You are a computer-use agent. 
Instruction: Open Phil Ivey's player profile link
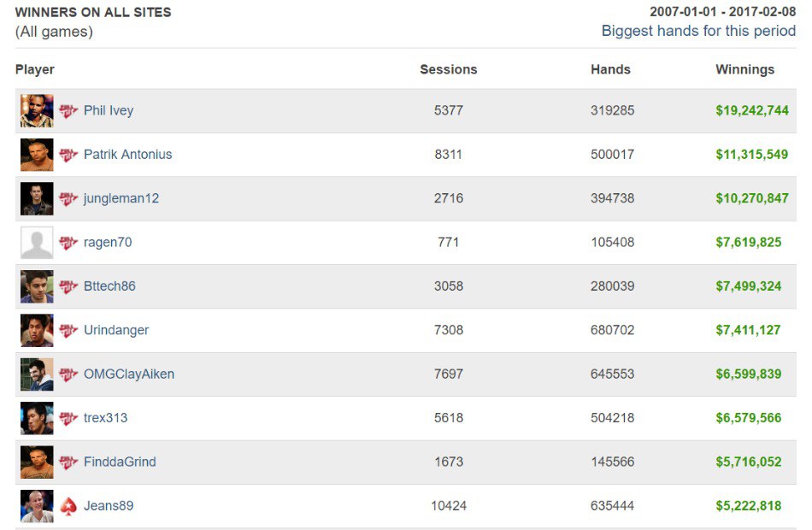(x=109, y=111)
